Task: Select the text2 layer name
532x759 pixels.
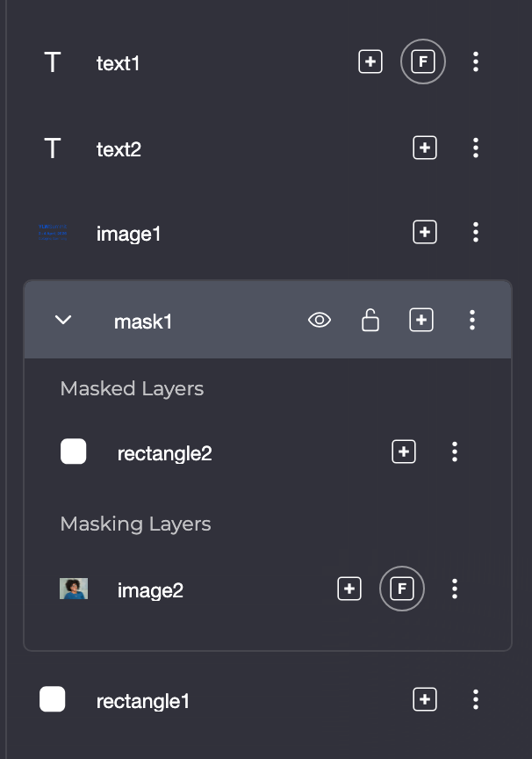Action: (119, 149)
